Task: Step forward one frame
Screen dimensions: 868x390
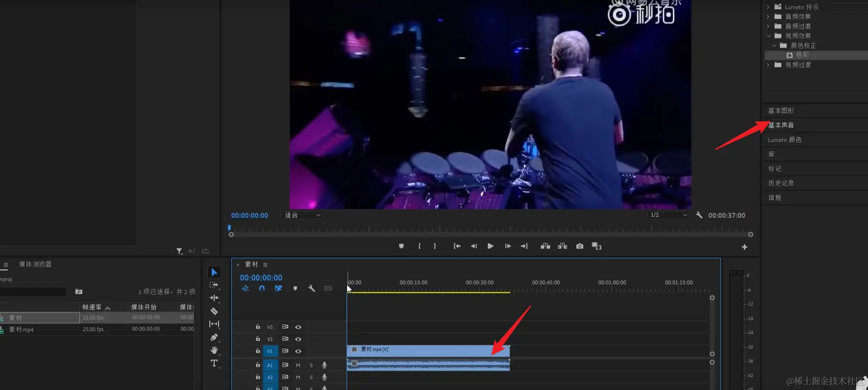Action: pyautogui.click(x=508, y=246)
